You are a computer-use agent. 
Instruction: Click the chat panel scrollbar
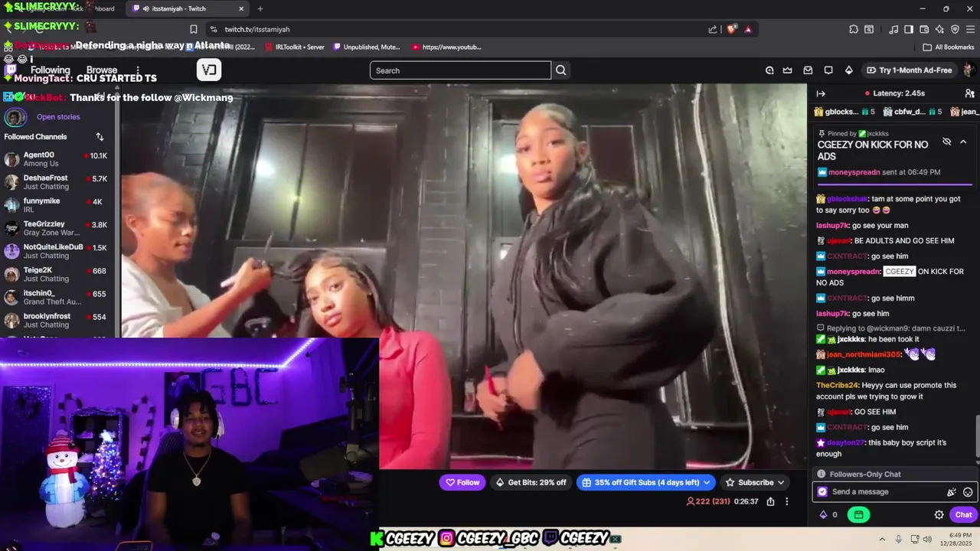(976, 437)
